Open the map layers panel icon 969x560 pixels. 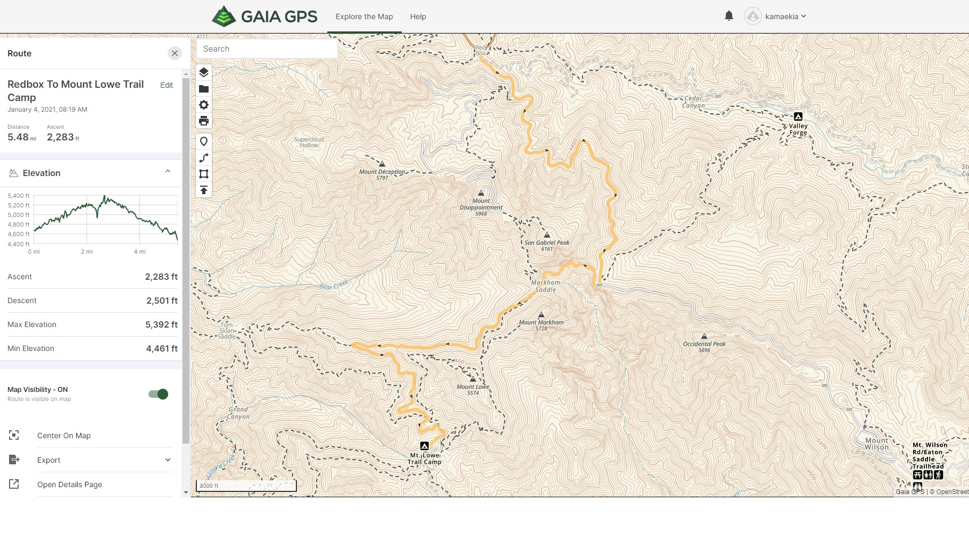click(x=204, y=72)
